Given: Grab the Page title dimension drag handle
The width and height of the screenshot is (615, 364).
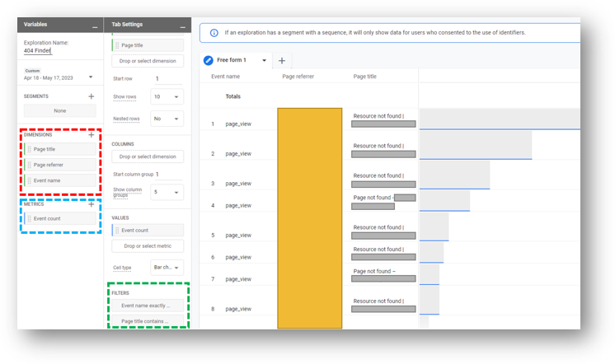Looking at the screenshot, I should click(x=30, y=149).
